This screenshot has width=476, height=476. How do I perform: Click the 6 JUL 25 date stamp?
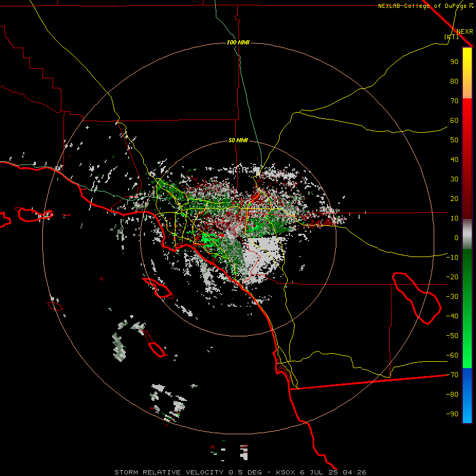click(319, 472)
